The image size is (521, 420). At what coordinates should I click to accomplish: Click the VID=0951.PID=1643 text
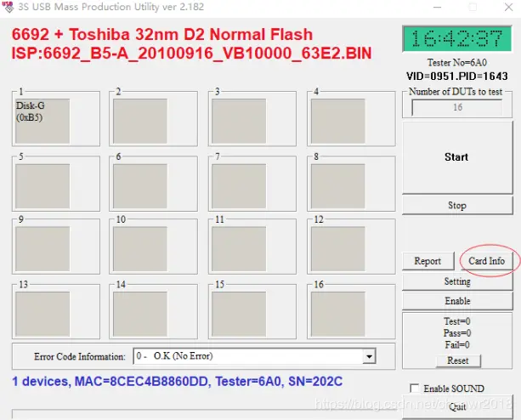click(457, 76)
